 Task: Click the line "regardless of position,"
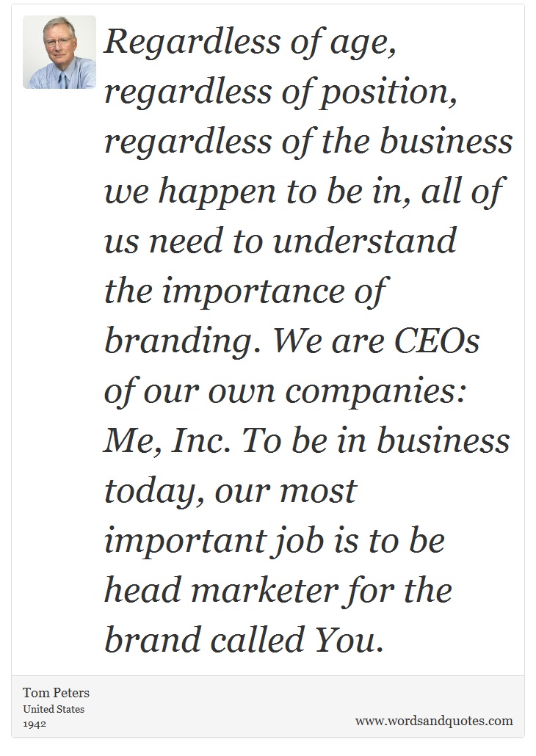click(280, 93)
